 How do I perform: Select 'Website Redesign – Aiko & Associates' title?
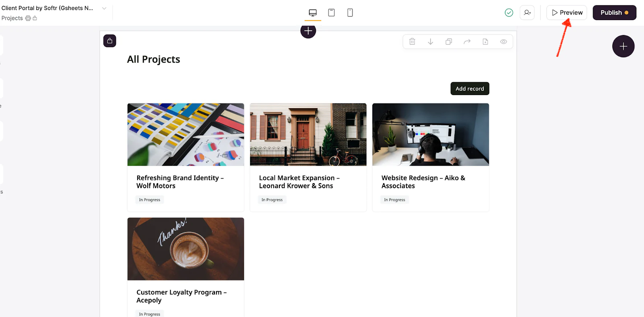423,182
